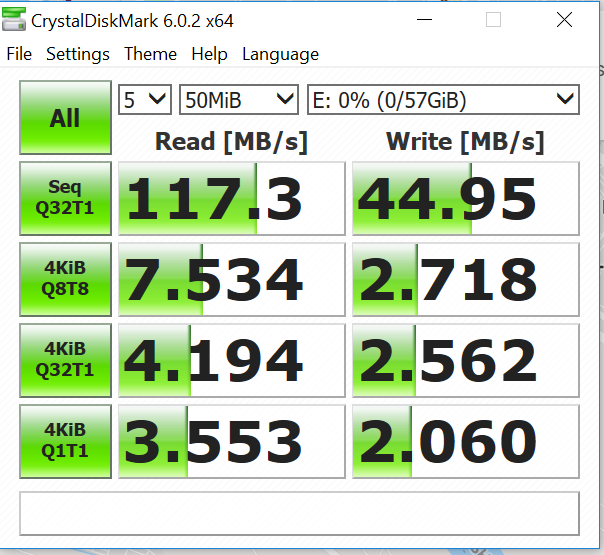Click the 4KiB Q1T1 read result 3.553
Image resolution: width=604 pixels, height=555 pixels.
click(232, 441)
